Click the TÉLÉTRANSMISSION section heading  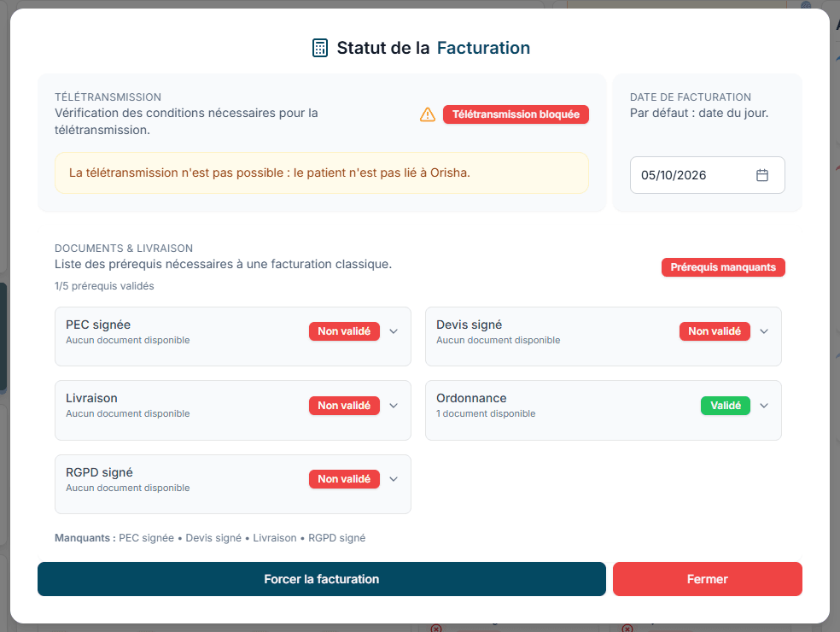(x=108, y=97)
